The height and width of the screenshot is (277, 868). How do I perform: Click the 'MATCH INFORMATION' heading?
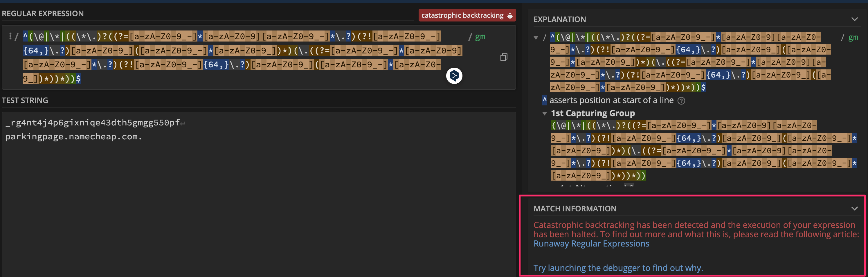(x=575, y=208)
